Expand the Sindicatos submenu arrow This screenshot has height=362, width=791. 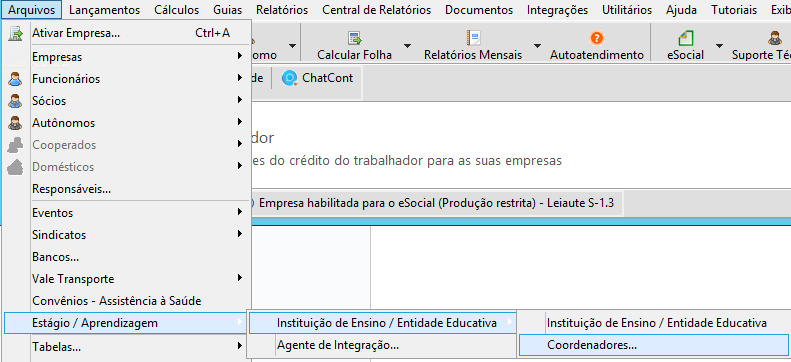click(x=241, y=234)
